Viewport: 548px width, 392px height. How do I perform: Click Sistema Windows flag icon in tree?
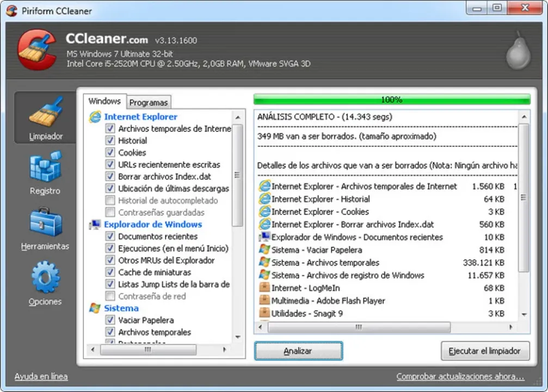pyautogui.click(x=95, y=308)
